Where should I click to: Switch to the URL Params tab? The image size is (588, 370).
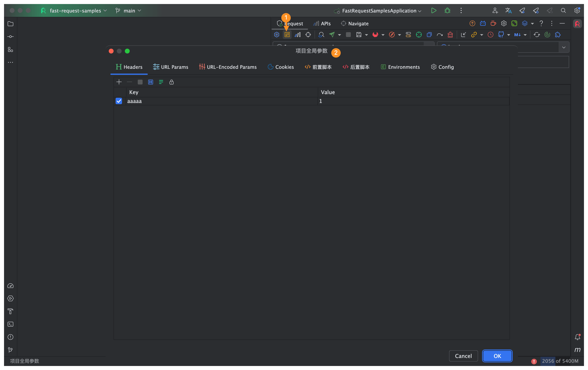(x=170, y=67)
